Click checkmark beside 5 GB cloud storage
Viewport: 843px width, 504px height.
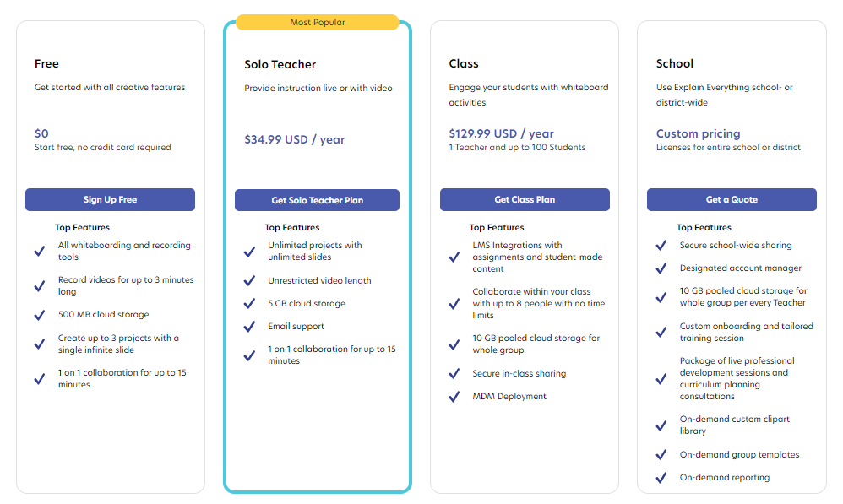[x=249, y=304]
